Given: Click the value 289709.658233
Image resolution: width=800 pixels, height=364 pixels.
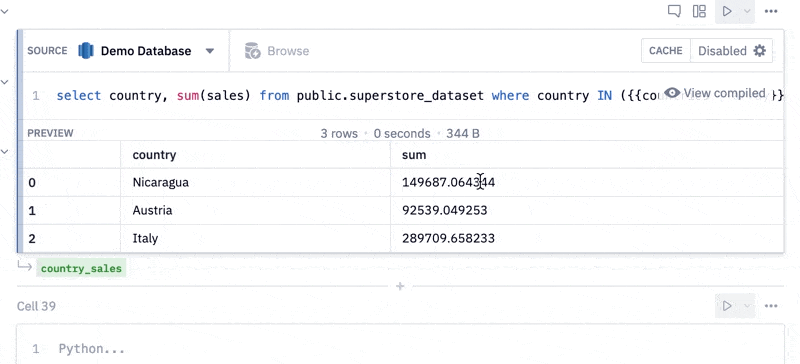Looking at the screenshot, I should point(448,238).
